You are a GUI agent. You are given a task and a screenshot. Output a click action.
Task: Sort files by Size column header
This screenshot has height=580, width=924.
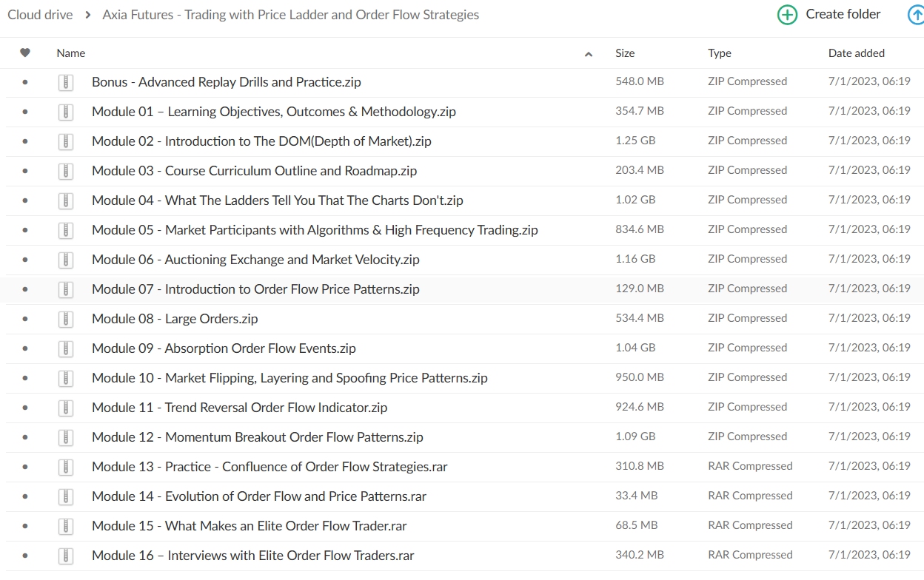point(625,53)
